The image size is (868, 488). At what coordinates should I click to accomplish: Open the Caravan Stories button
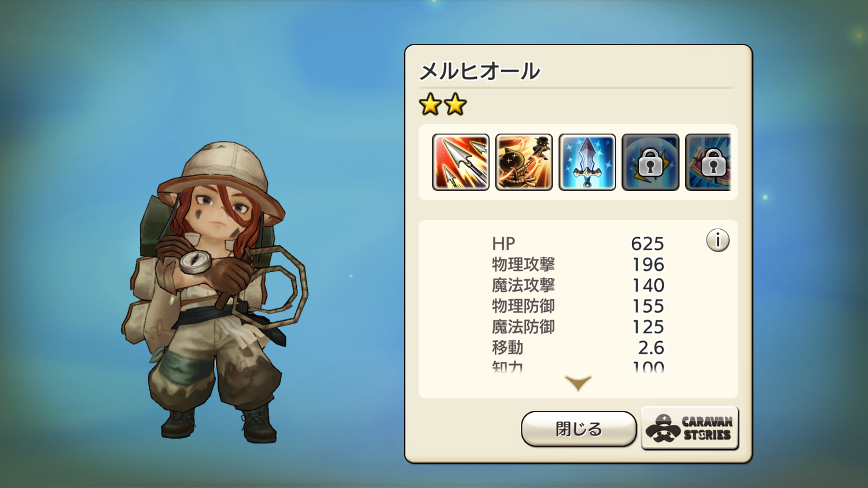(690, 428)
